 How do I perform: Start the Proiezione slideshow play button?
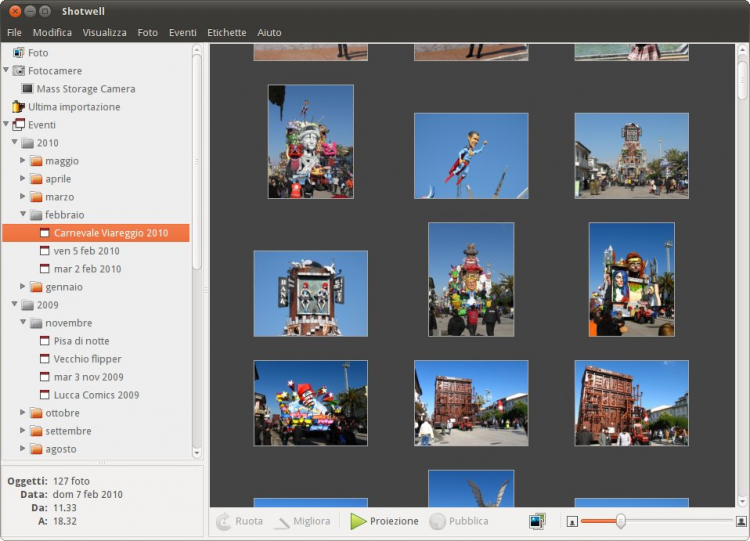click(x=358, y=521)
